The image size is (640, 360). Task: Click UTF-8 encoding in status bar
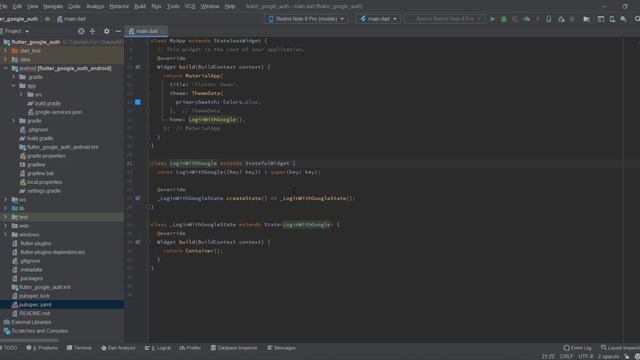click(x=585, y=357)
